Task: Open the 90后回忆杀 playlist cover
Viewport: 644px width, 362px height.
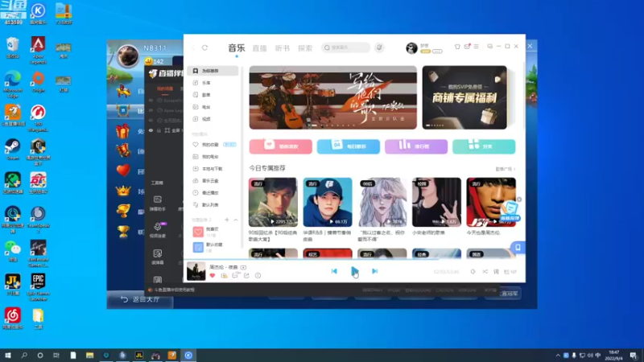Action: coord(273,202)
